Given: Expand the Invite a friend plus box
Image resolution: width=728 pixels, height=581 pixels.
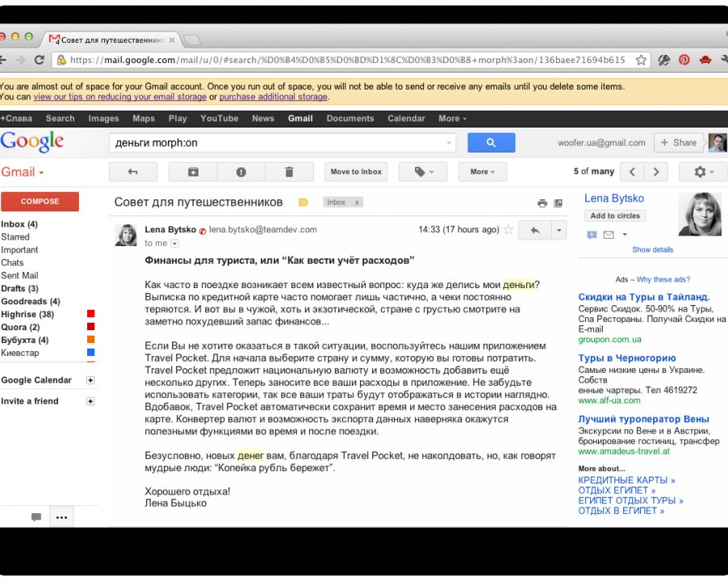Looking at the screenshot, I should 90,401.
